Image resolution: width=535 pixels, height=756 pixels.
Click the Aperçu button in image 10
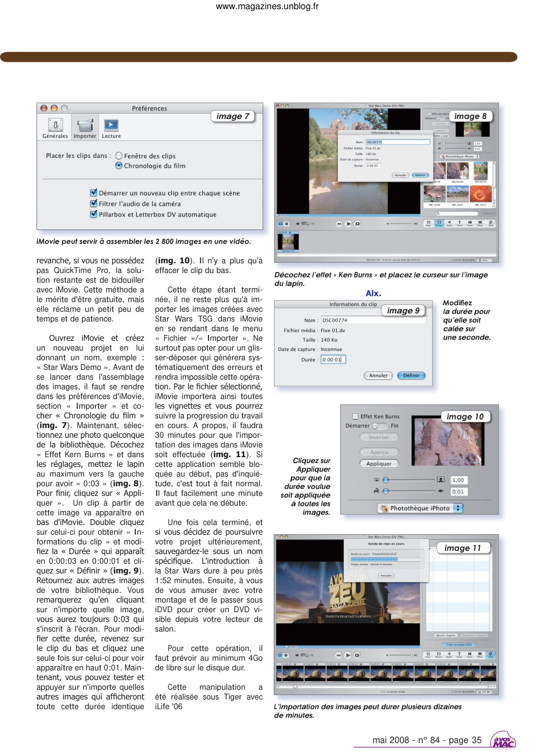point(379,452)
